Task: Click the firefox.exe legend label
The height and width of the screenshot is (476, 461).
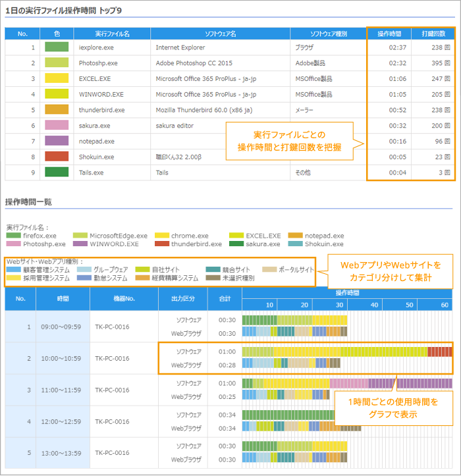Action: [x=40, y=236]
